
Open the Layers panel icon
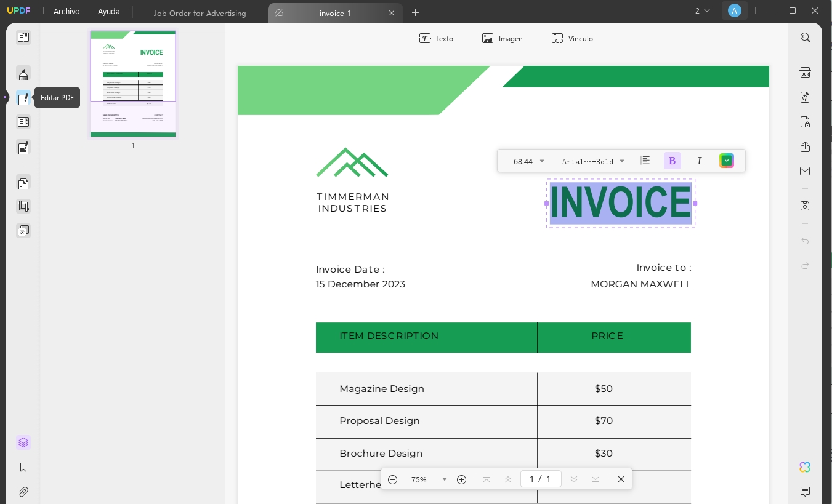coord(23,442)
